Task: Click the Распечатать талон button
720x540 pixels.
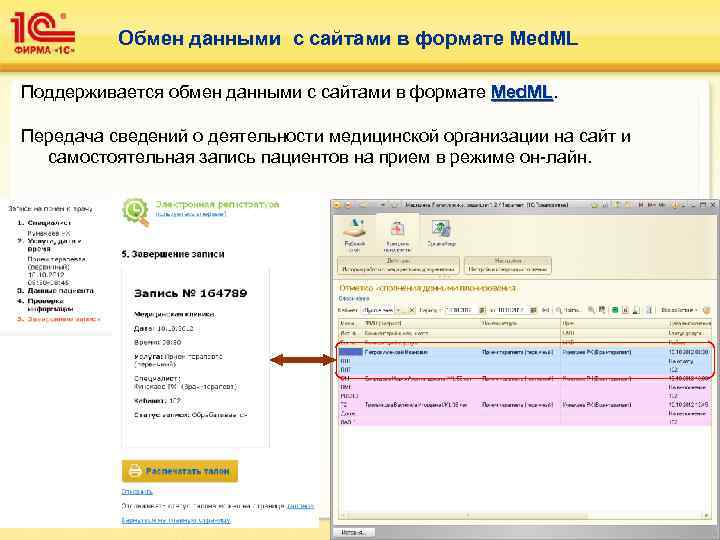Action: click(x=180, y=471)
